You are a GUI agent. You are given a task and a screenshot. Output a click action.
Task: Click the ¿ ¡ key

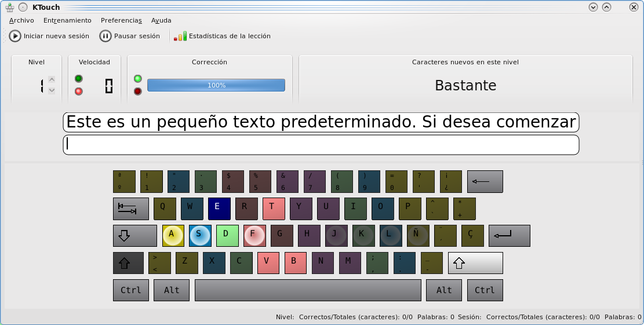tap(451, 181)
